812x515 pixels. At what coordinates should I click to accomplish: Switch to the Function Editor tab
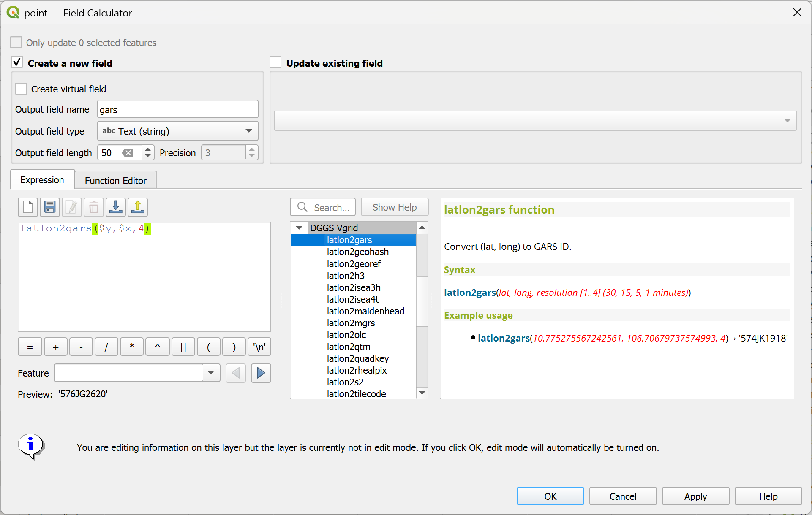tap(115, 181)
